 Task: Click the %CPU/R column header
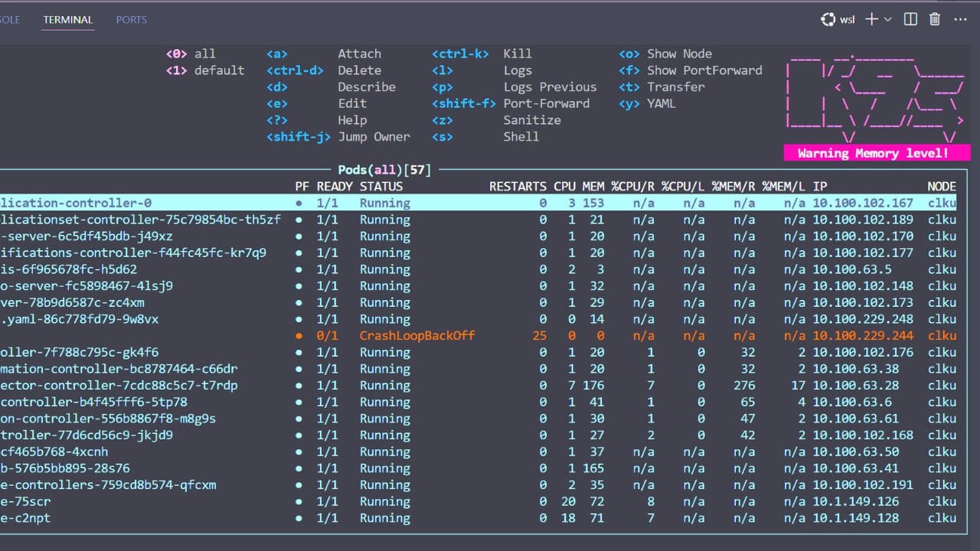pyautogui.click(x=632, y=186)
